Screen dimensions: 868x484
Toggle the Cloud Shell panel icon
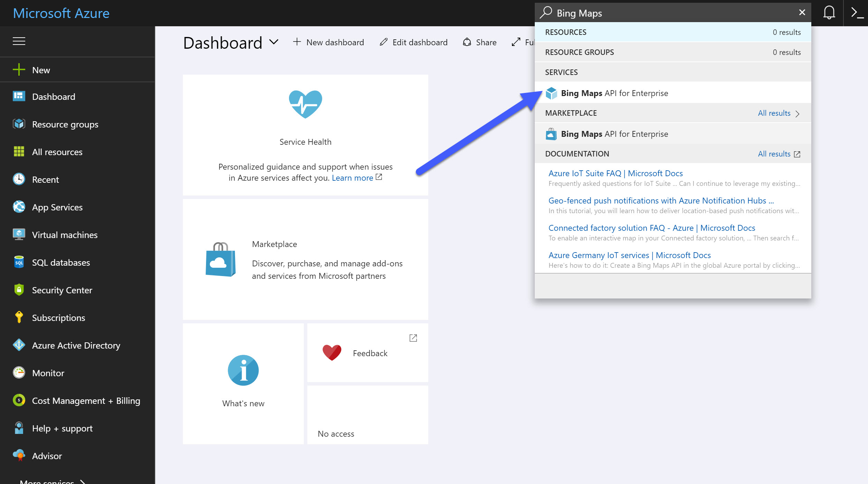click(856, 12)
